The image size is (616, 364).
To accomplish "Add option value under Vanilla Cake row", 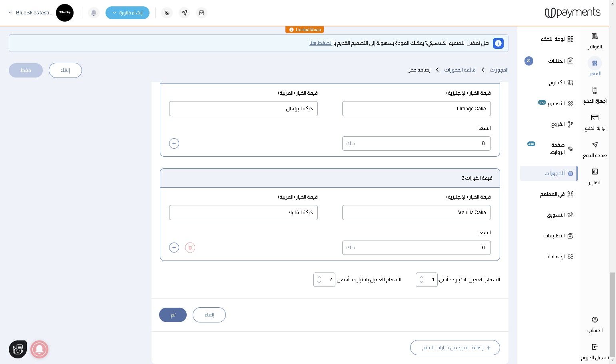I will click(174, 248).
